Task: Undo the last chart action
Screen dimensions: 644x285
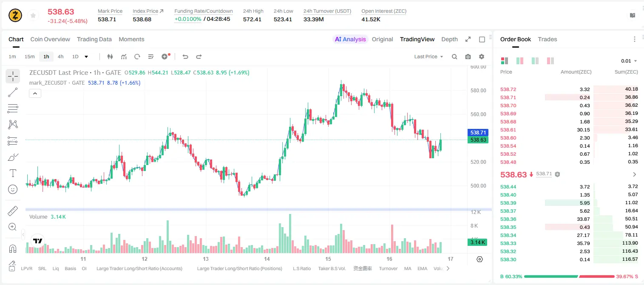Action: coord(185,57)
